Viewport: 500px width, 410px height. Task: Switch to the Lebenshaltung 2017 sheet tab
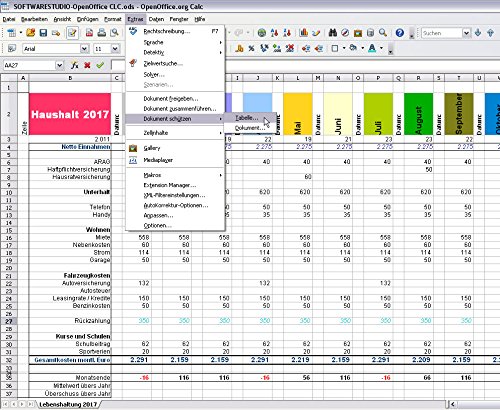pos(68,405)
